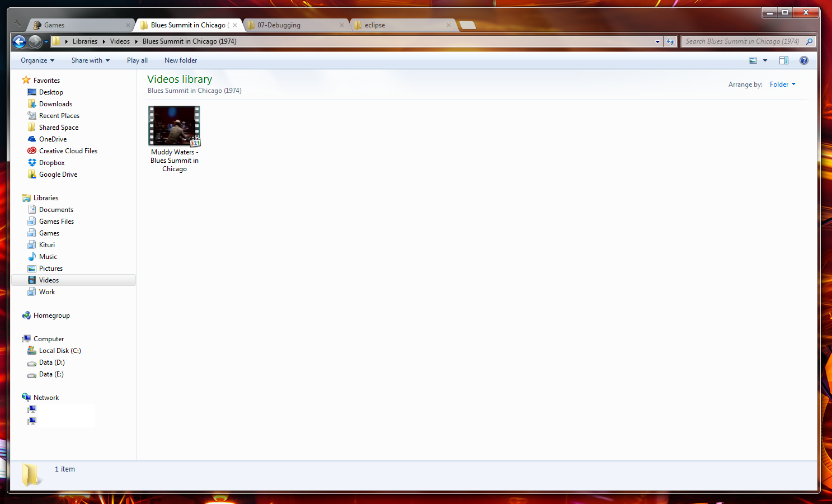The width and height of the screenshot is (832, 504).
Task: Open Data (E:) drive
Action: [x=51, y=374]
